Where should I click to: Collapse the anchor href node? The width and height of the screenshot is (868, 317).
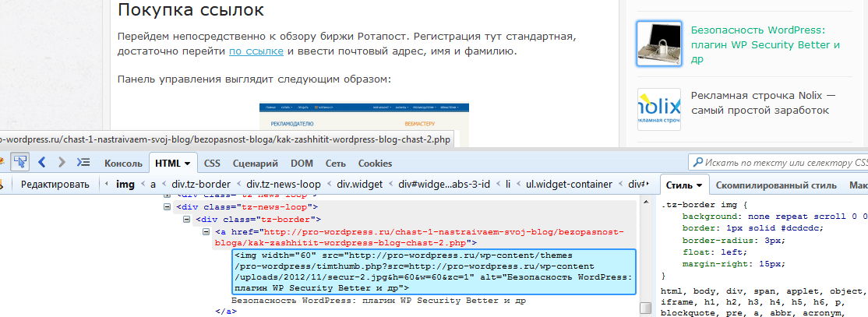pos(206,232)
